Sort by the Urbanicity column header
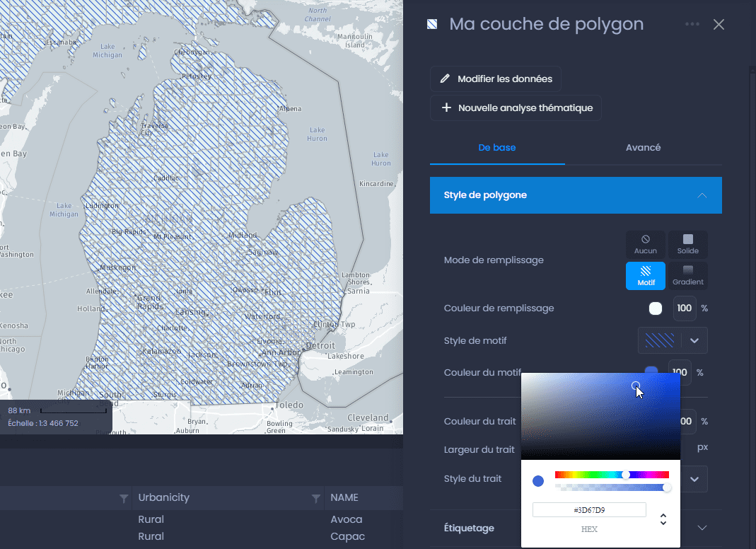Image resolution: width=756 pixels, height=549 pixels. coord(164,497)
